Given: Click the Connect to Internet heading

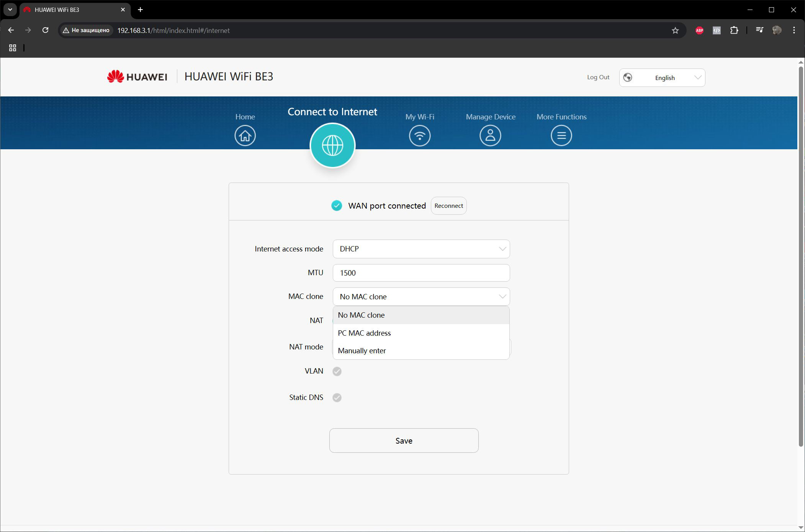Looking at the screenshot, I should 332,112.
